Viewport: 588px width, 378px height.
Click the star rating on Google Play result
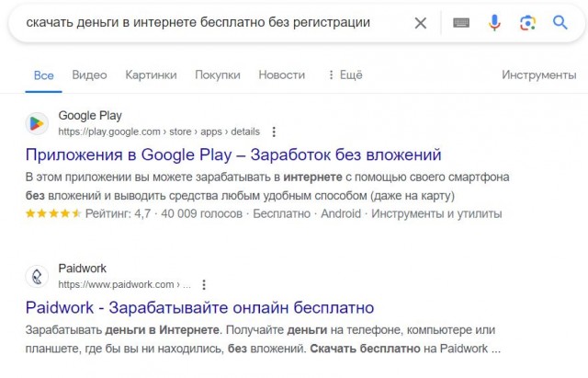tap(53, 213)
